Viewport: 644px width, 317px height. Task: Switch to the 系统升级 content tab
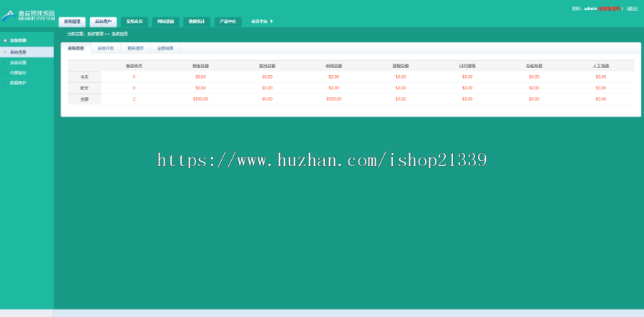[x=106, y=49]
